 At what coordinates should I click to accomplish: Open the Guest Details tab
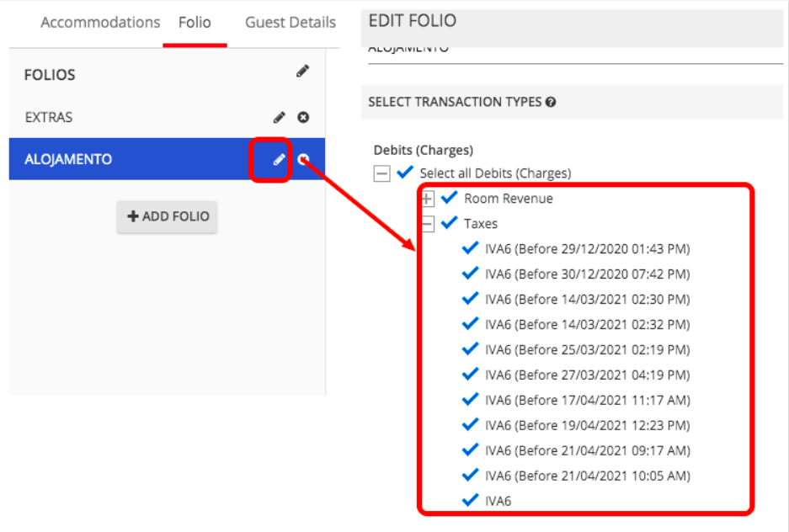[x=291, y=23]
